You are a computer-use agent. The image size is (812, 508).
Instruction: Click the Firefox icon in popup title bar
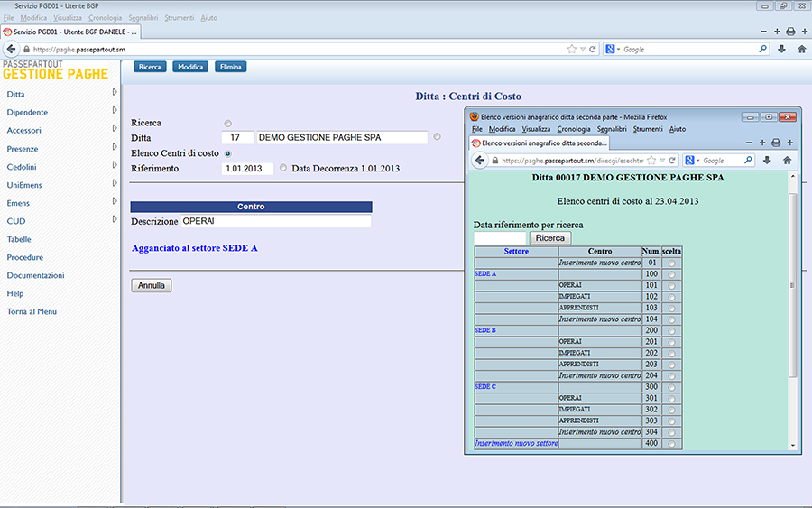[475, 116]
